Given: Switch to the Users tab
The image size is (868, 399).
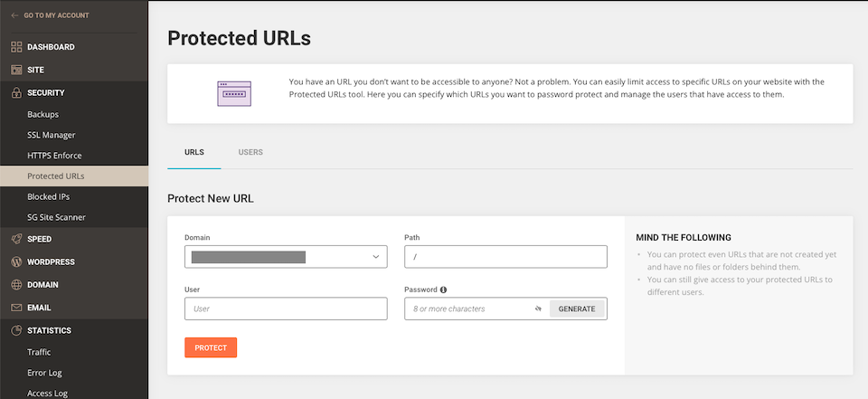Looking at the screenshot, I should [250, 152].
